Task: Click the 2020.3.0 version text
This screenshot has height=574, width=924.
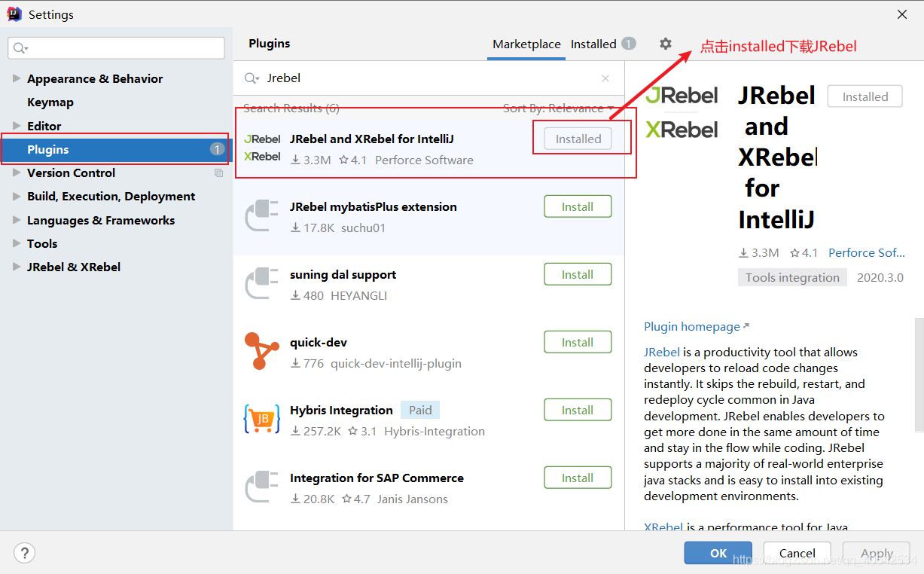Action: (x=880, y=277)
